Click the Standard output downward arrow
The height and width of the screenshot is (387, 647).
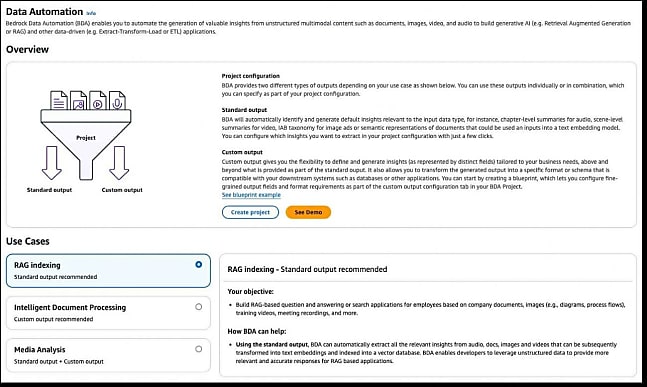[x=52, y=163]
